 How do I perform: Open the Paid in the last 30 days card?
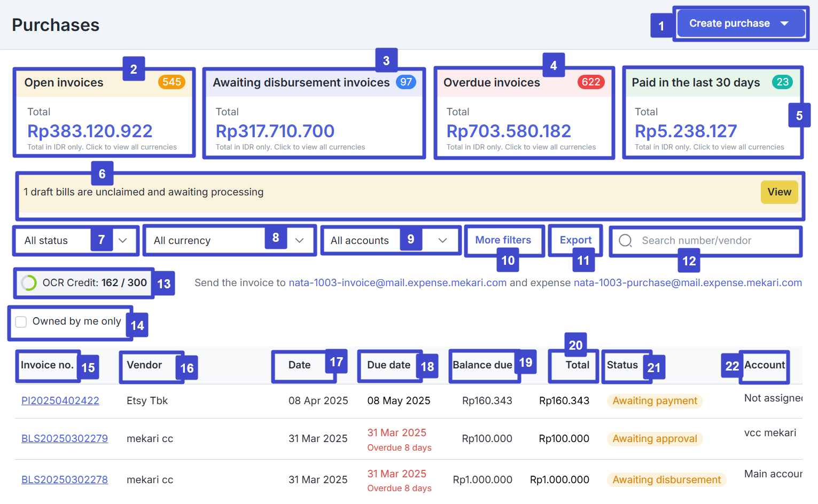(x=713, y=112)
